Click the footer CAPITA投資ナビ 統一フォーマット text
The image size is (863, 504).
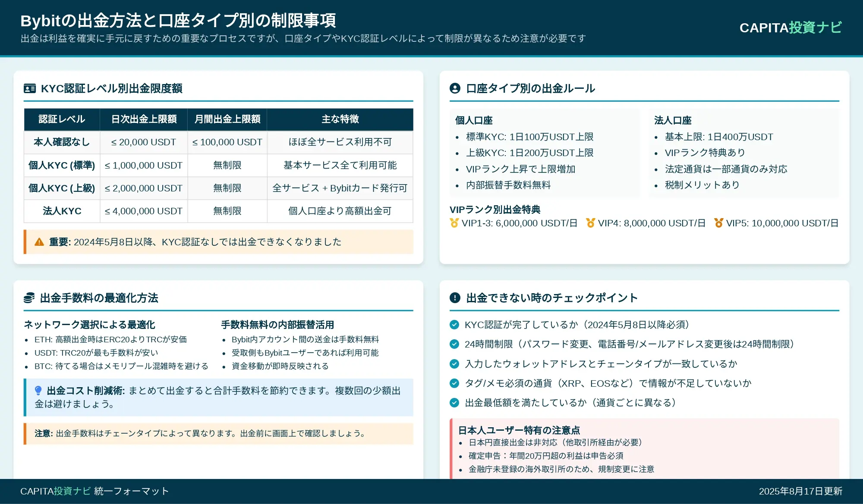[94, 491]
